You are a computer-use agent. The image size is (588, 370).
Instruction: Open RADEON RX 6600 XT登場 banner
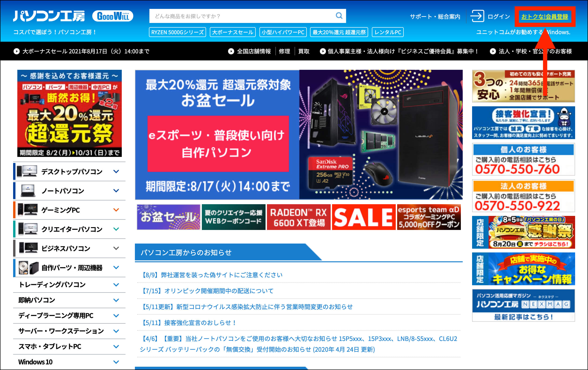point(299,217)
